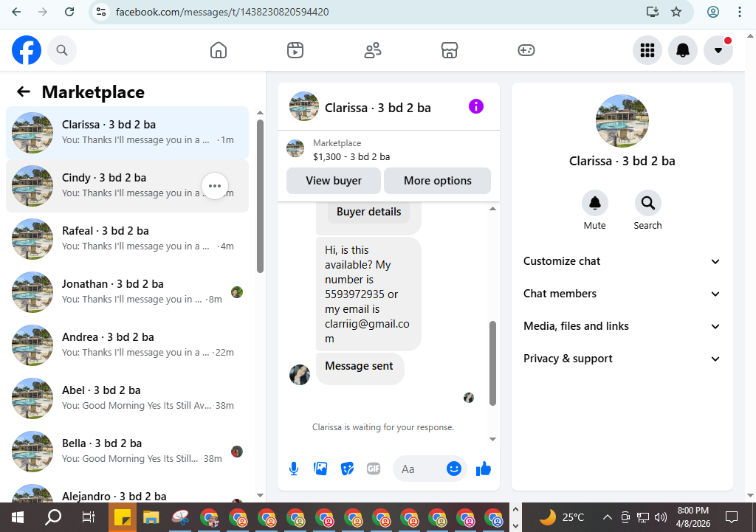756x532 pixels.
Task: Open the browser profile icon
Action: click(713, 12)
